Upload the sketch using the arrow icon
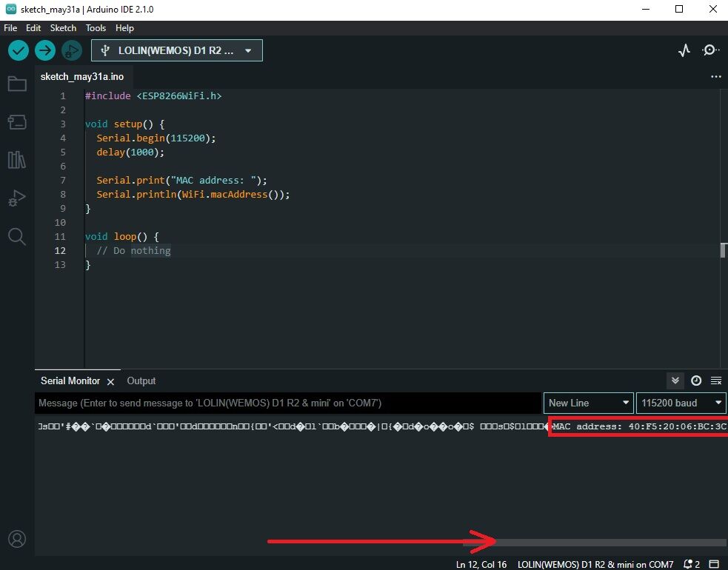 point(44,50)
